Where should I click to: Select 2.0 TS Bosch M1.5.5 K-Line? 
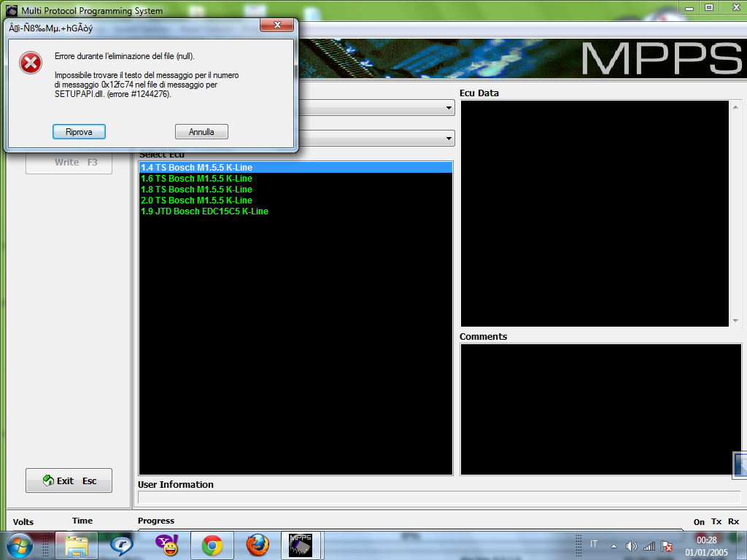pyautogui.click(x=295, y=200)
